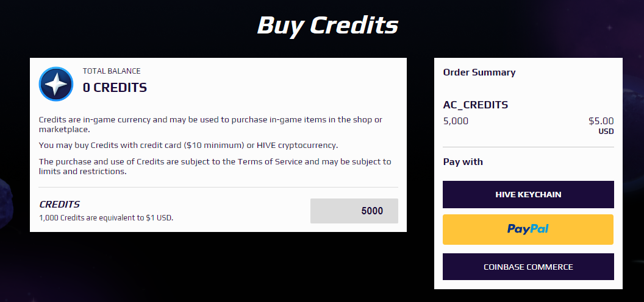Select COINBASE COMMERCE as payment method

coord(528,267)
